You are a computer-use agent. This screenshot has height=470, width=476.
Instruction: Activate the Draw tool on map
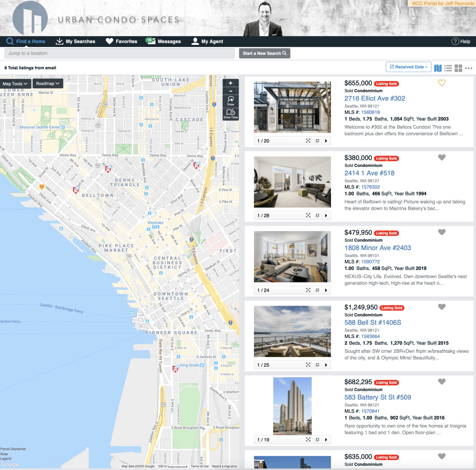pyautogui.click(x=231, y=101)
